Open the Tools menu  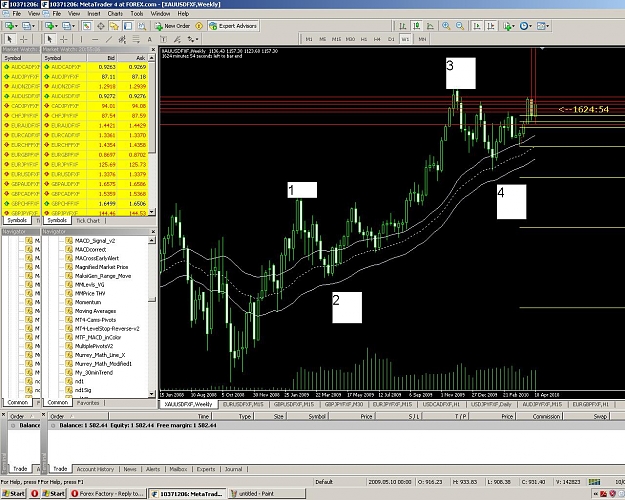click(x=137, y=14)
